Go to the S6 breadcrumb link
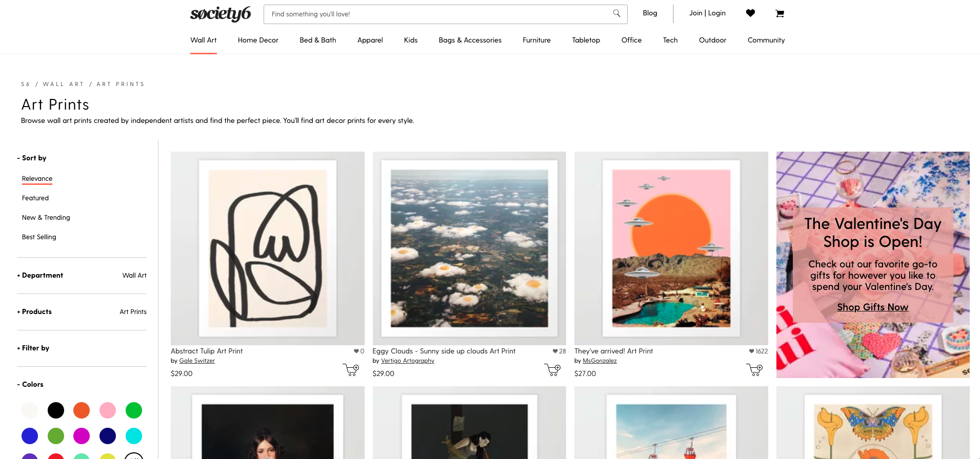 click(25, 85)
